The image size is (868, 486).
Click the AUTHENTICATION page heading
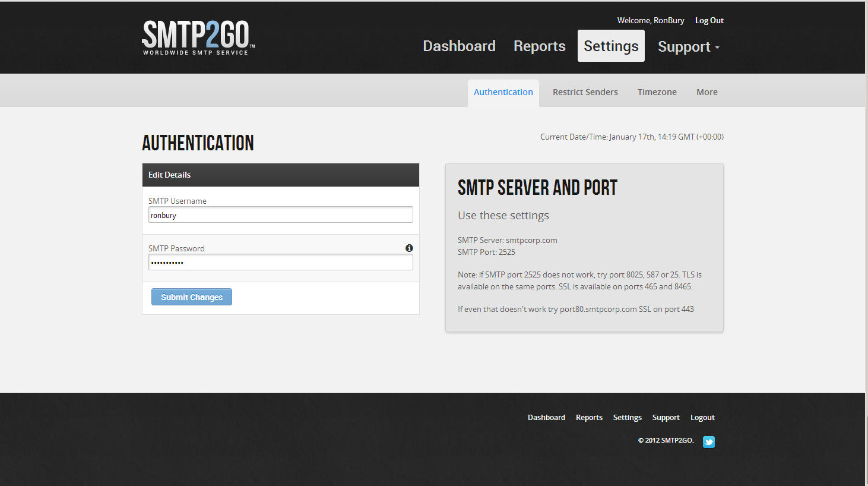pos(198,143)
